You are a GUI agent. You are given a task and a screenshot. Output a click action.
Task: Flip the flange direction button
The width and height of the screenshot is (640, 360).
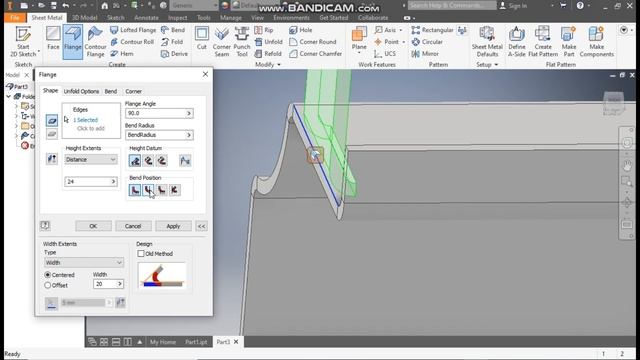coord(52,159)
